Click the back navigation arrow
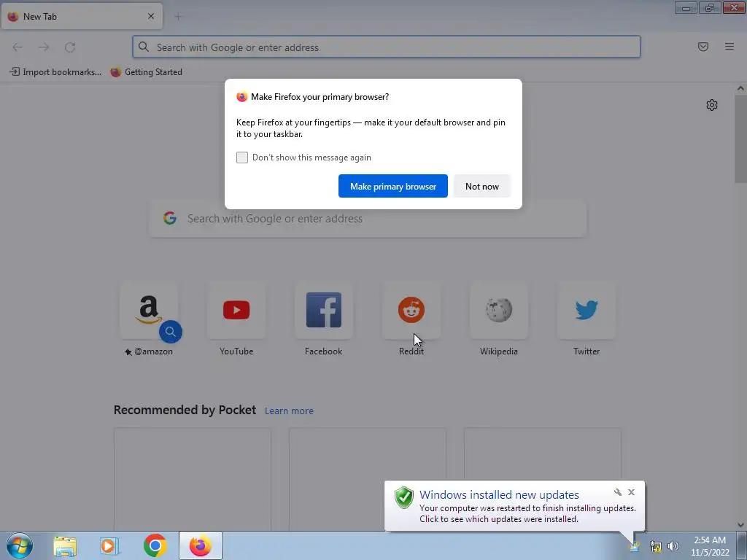The image size is (747, 560). click(18, 47)
